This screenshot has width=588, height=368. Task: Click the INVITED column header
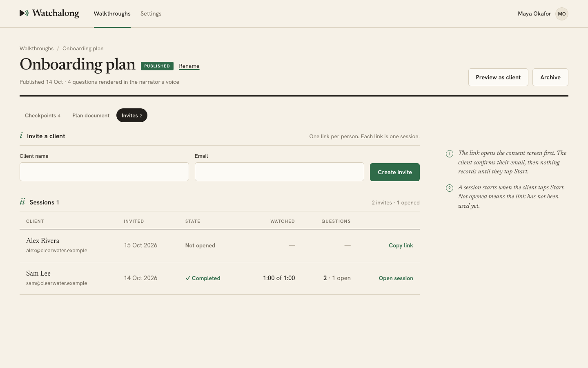pos(134,221)
